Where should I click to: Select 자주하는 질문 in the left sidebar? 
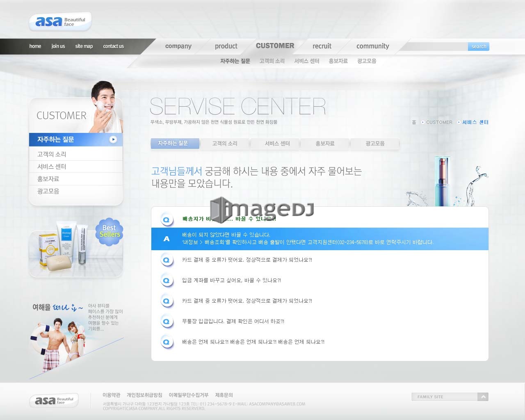tap(76, 139)
